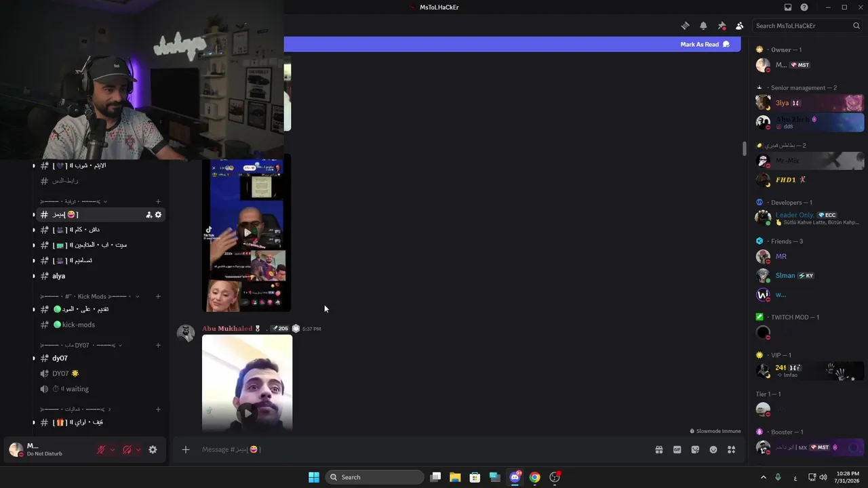Collapse the Kick Mods category

(x=89, y=296)
